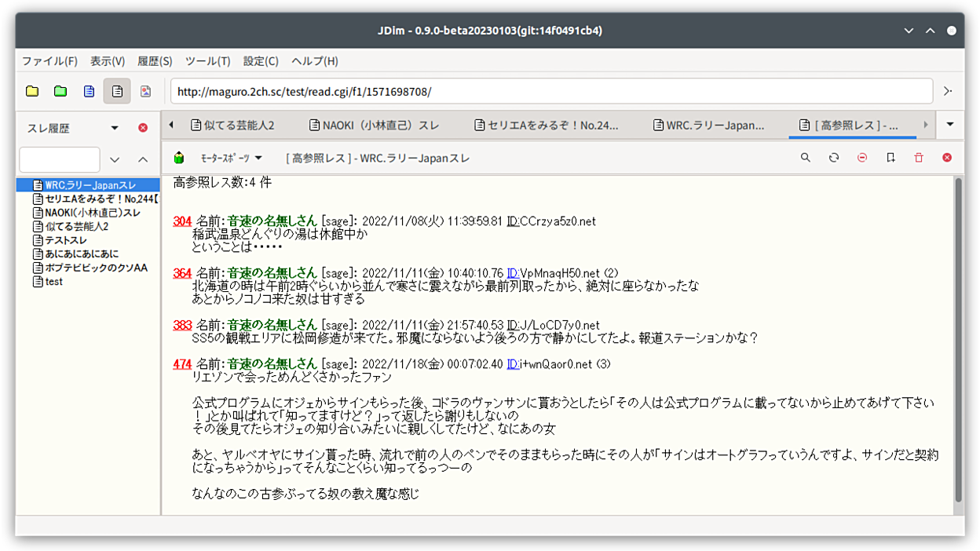Reload the thread with refresh icon
980x551 pixels.
click(x=834, y=158)
